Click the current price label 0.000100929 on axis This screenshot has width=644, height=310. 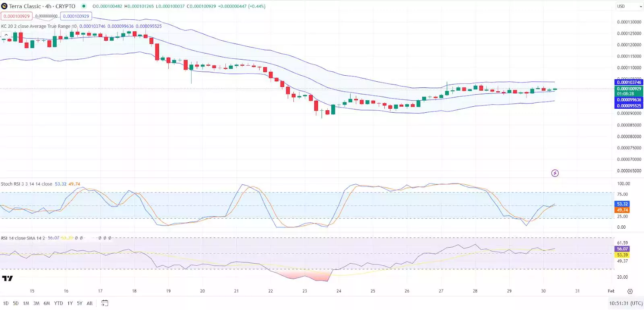[x=629, y=89]
